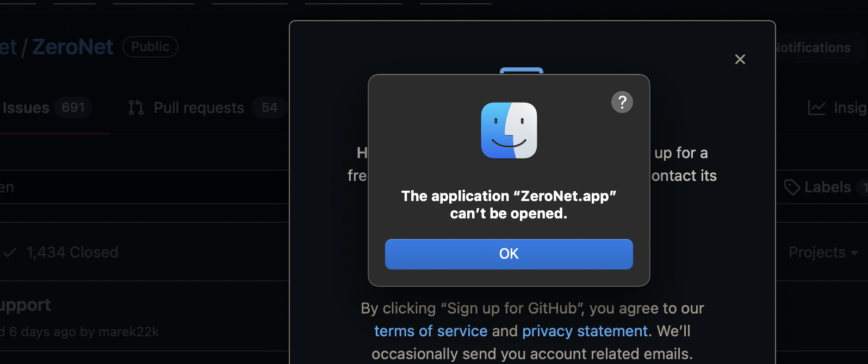
Task: Switch to the Issues tab
Action: point(26,108)
